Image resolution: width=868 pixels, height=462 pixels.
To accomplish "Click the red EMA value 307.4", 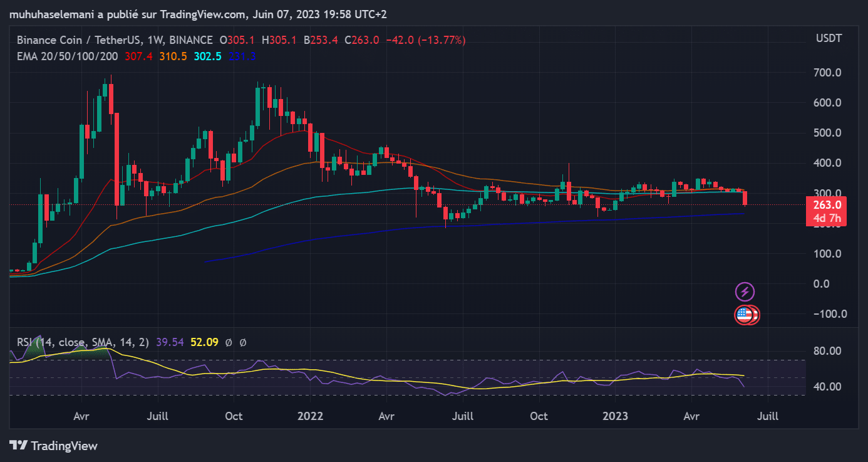I will tap(139, 56).
